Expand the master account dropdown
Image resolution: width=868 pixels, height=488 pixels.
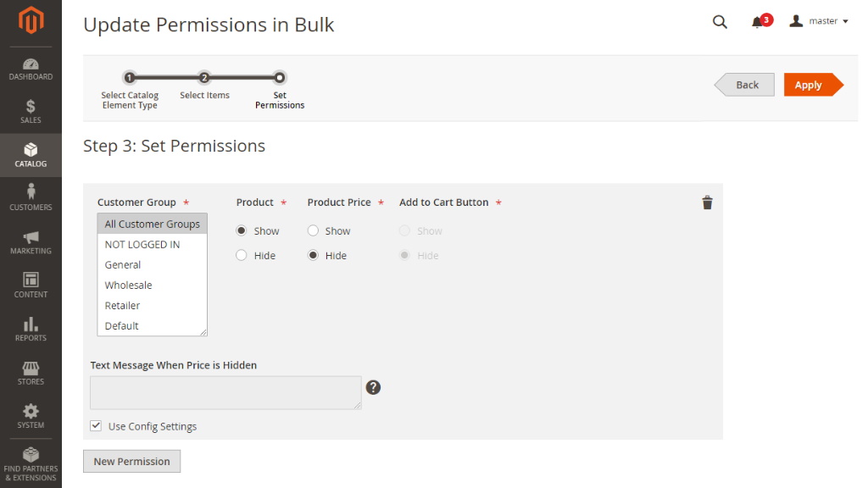pyautogui.click(x=819, y=21)
